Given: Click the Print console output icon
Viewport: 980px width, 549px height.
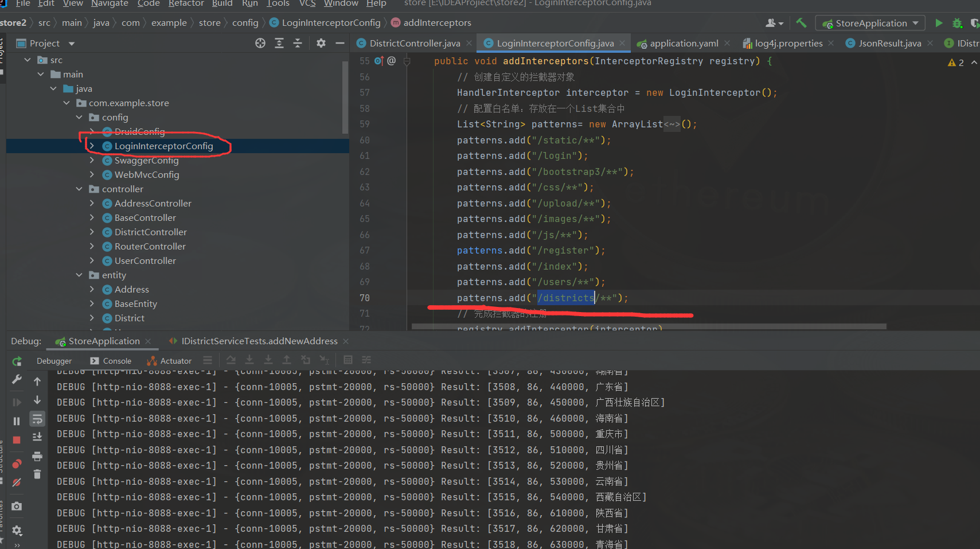Looking at the screenshot, I should (x=37, y=456).
